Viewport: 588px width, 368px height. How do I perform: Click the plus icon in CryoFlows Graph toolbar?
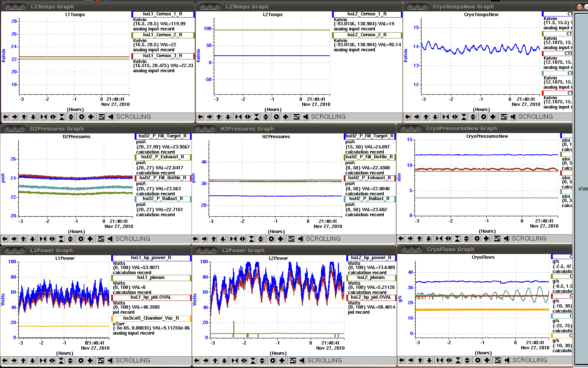coord(487,360)
